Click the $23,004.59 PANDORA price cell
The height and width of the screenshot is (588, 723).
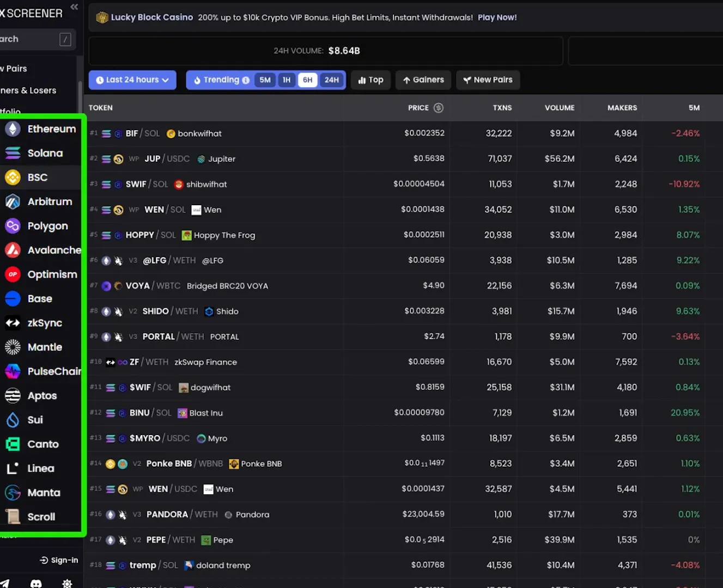tap(423, 514)
